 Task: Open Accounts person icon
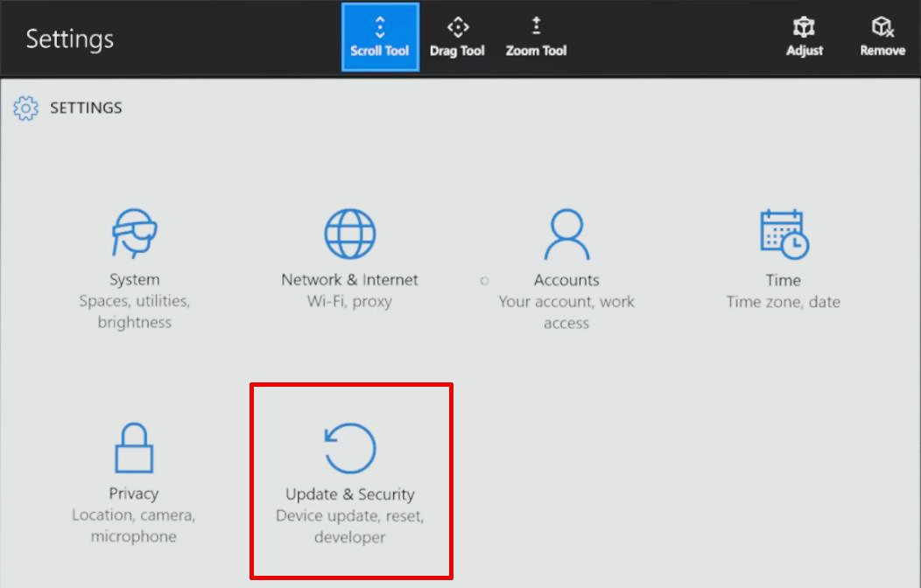pyautogui.click(x=566, y=234)
